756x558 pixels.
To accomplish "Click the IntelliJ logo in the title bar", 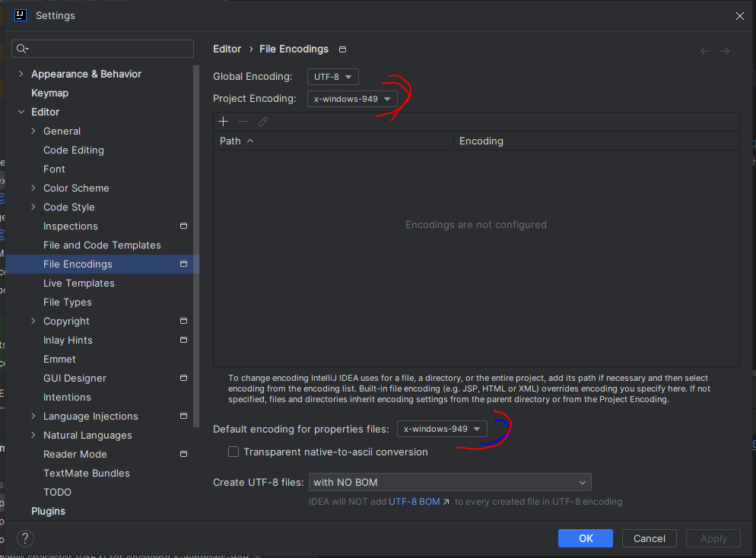I will point(21,15).
